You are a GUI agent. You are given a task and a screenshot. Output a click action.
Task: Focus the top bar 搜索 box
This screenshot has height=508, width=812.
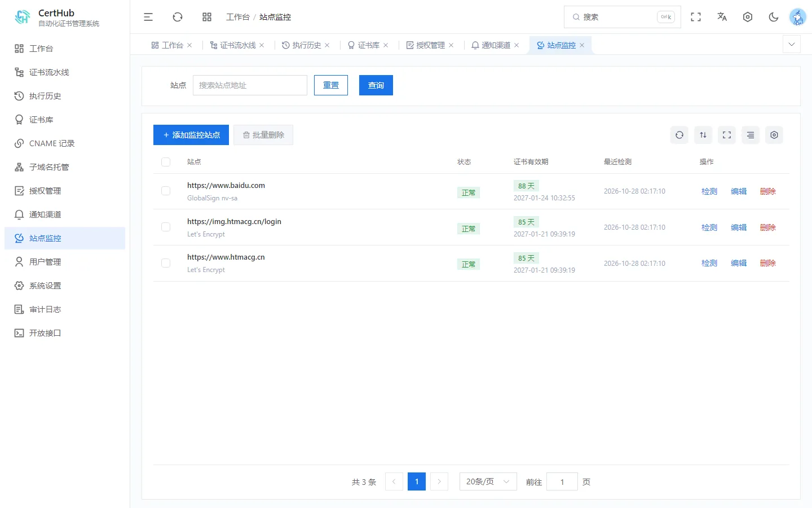(x=623, y=17)
